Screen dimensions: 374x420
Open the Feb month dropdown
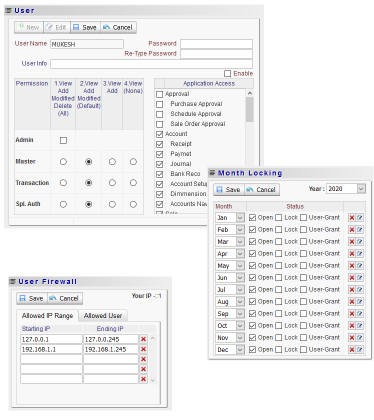pos(240,230)
